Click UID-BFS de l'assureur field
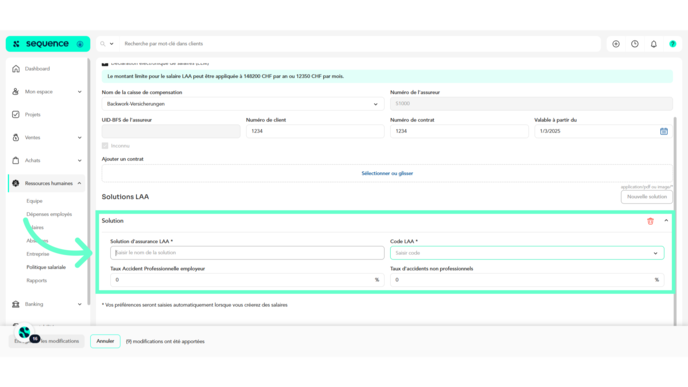The width and height of the screenshot is (688, 387). (x=171, y=131)
